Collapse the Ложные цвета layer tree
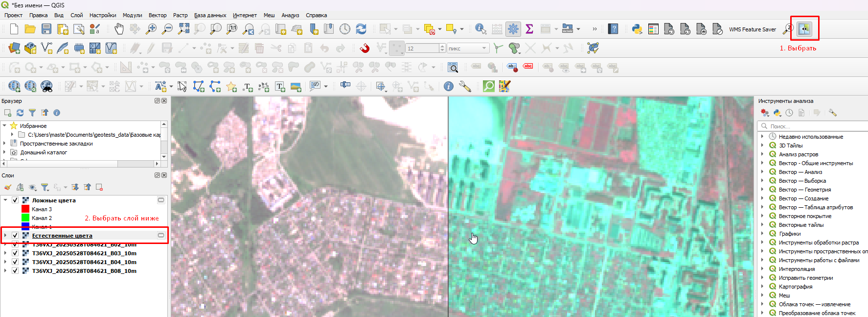Image resolution: width=868 pixels, height=317 pixels. 5,200
